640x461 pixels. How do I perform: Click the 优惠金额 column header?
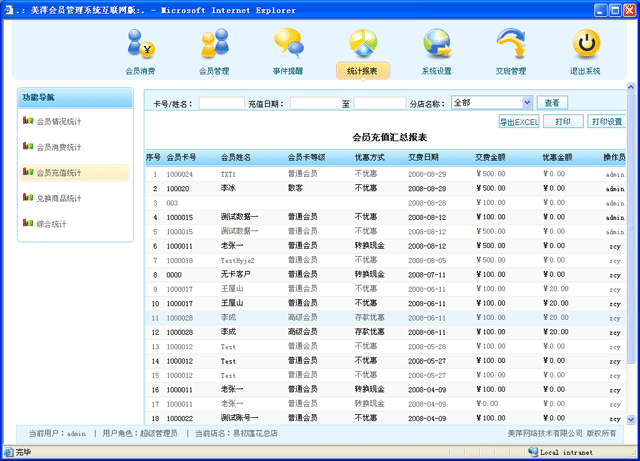click(557, 157)
